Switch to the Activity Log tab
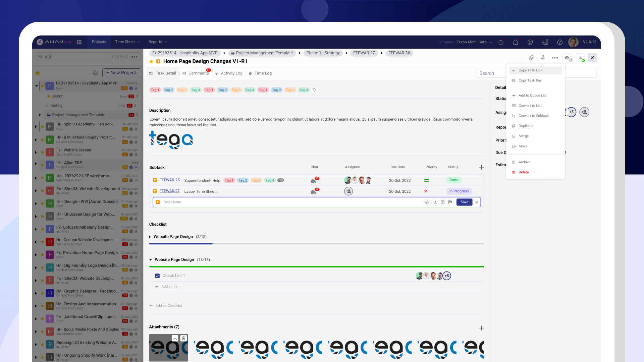Screen dimensions: 644x362 point(231,73)
